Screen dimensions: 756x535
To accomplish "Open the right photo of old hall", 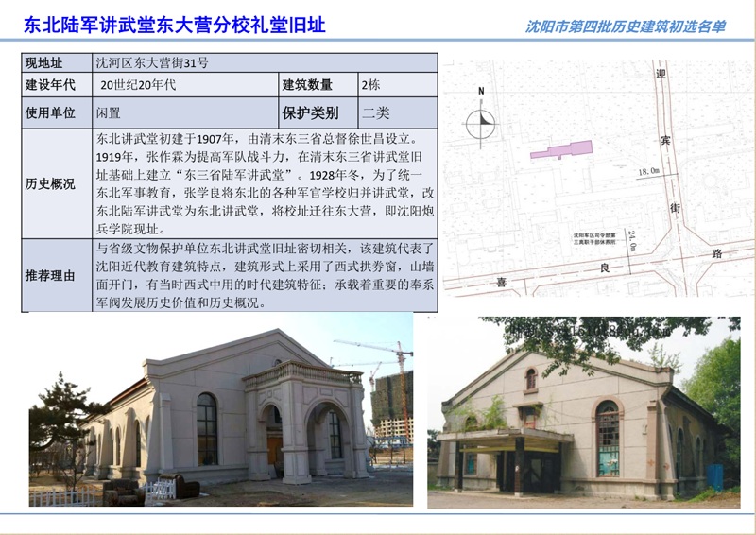I will coord(583,409).
